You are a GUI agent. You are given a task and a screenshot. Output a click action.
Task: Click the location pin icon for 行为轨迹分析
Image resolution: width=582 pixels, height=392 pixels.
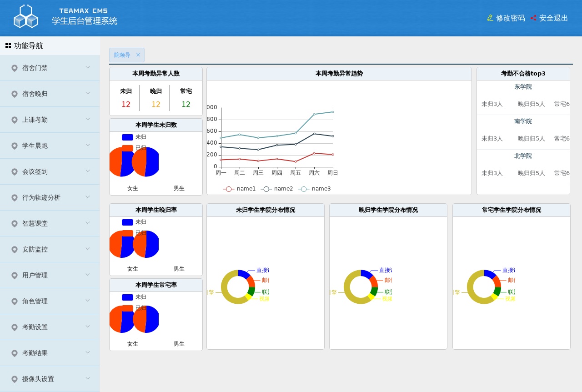tap(15, 198)
